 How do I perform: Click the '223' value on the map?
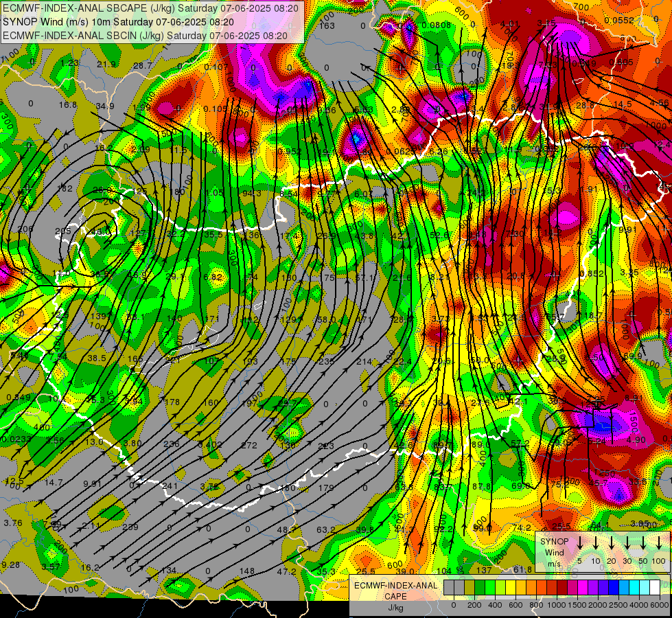point(326,446)
